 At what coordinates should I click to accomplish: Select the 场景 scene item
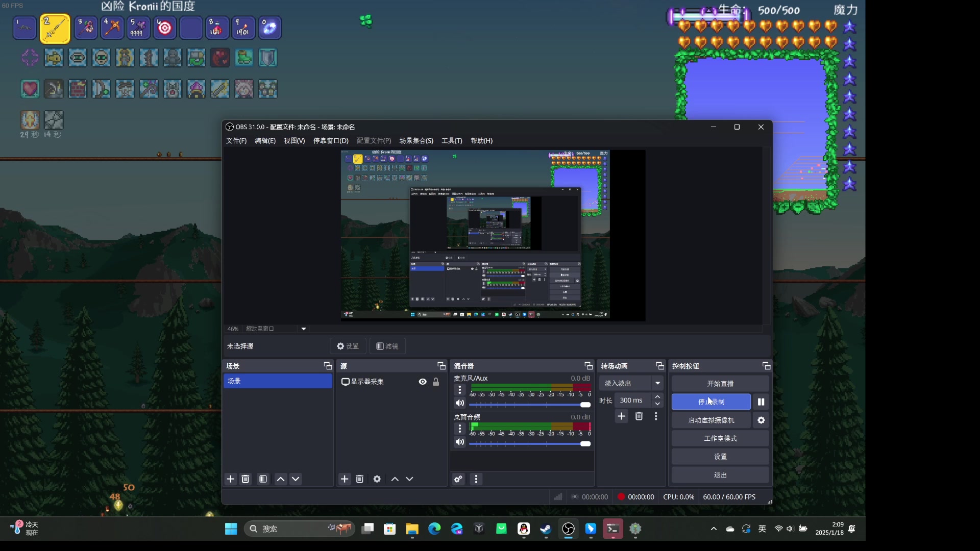(x=278, y=381)
